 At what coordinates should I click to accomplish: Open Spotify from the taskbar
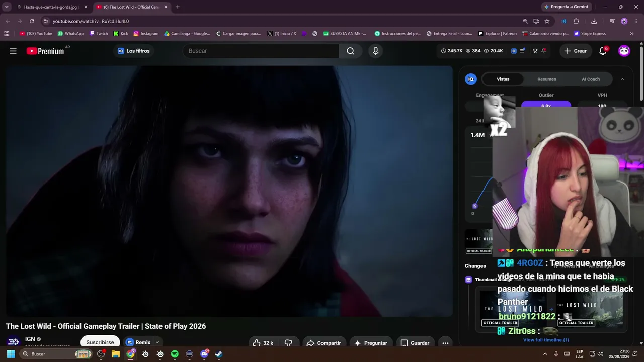(x=175, y=354)
